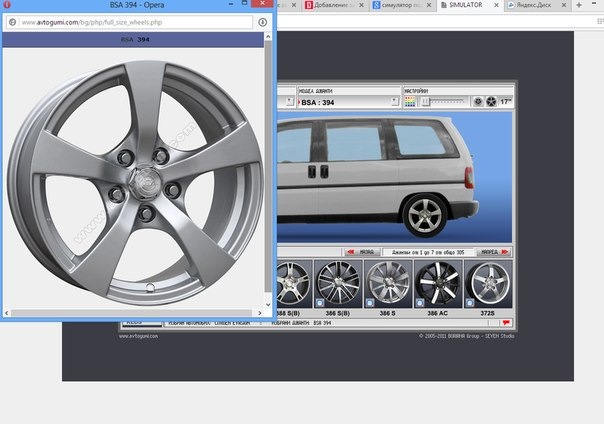604x424 pixels.
Task: Select the 386 AC wheel thumbnail
Action: tap(438, 285)
